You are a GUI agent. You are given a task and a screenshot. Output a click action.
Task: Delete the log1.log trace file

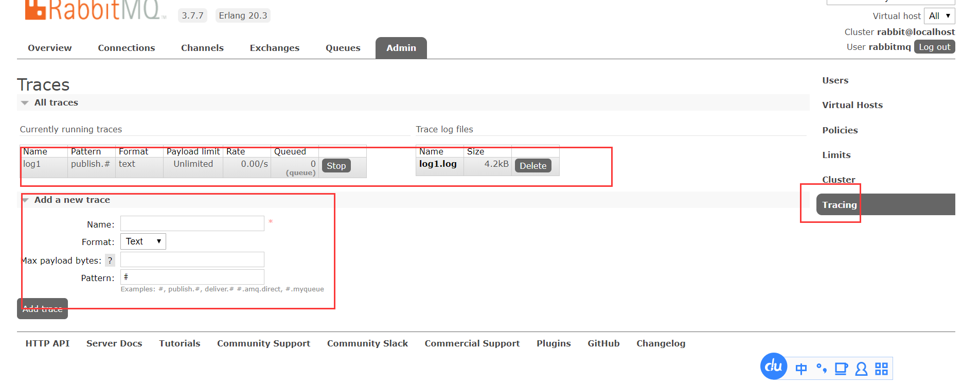click(533, 166)
